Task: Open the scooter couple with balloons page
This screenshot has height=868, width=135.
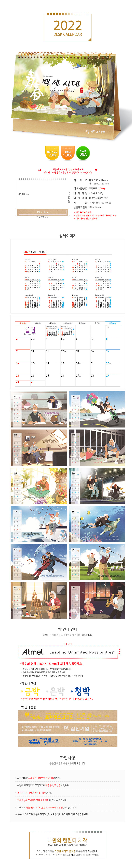Action: coord(97,409)
